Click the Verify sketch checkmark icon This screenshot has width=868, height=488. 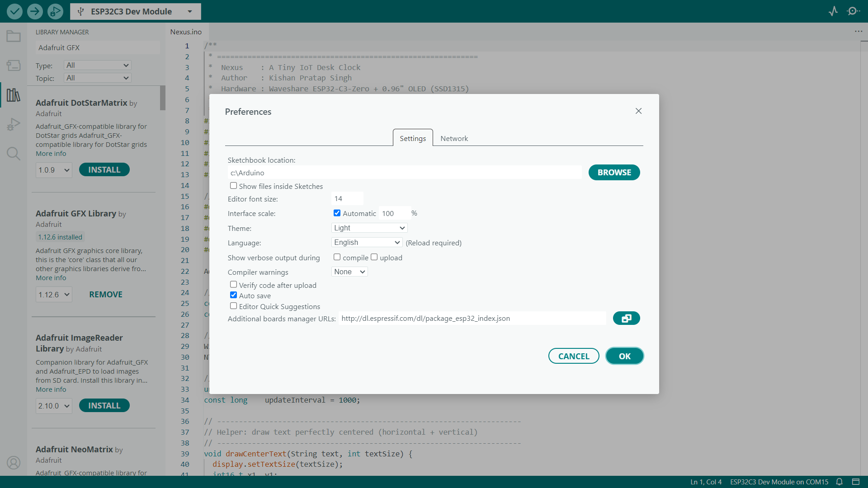14,11
